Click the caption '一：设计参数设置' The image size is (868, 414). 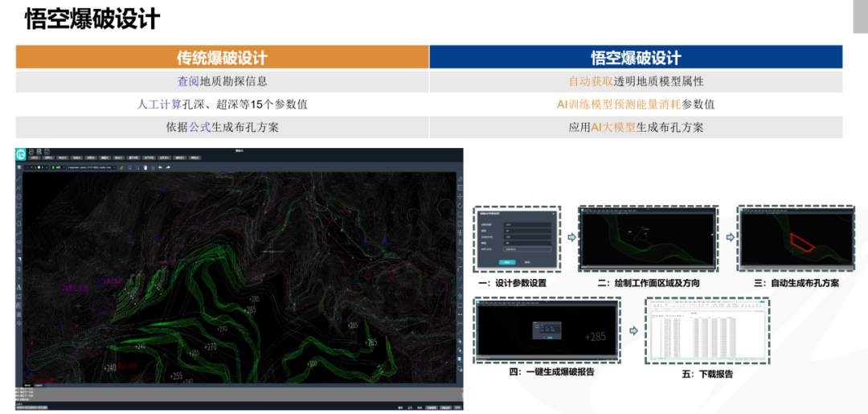coord(512,284)
